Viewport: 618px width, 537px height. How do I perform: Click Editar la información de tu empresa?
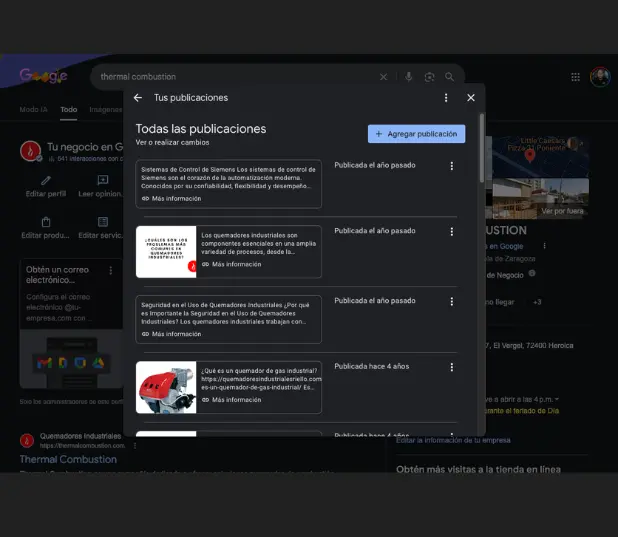[x=453, y=440]
